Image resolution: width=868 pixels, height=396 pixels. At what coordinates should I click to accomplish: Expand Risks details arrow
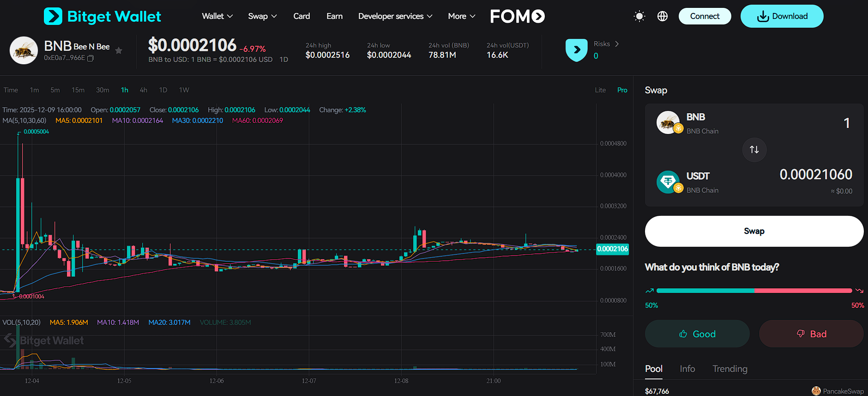coord(617,44)
